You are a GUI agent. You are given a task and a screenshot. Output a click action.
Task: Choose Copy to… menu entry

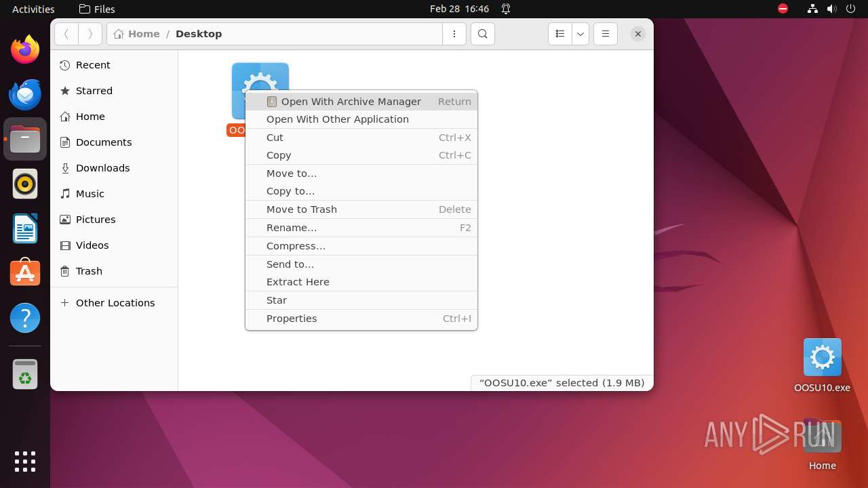(361, 191)
